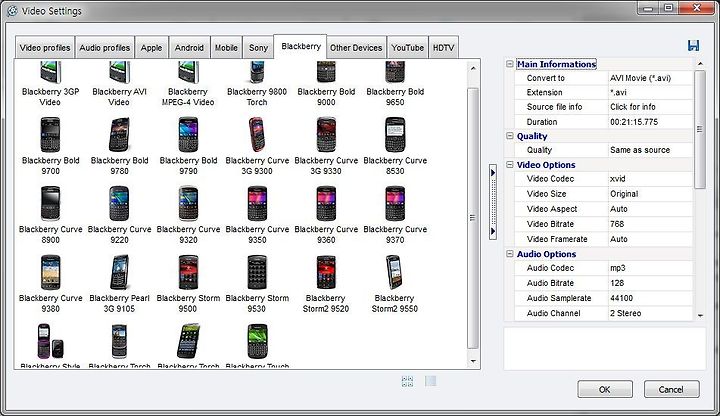Select the Blackberry Touch device icon
720x416 pixels.
pyautogui.click(x=257, y=341)
